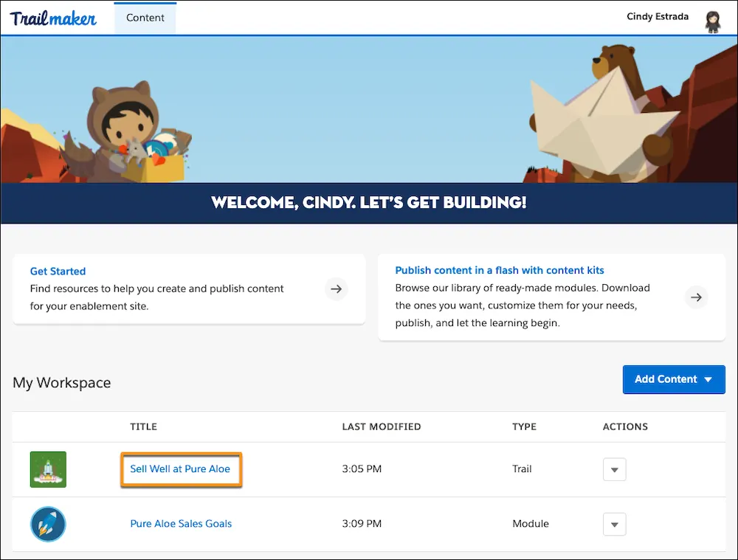Viewport: 738px width, 560px height.
Task: Open the actions menu for Sell Well at Pure Aloe
Action: pos(614,469)
